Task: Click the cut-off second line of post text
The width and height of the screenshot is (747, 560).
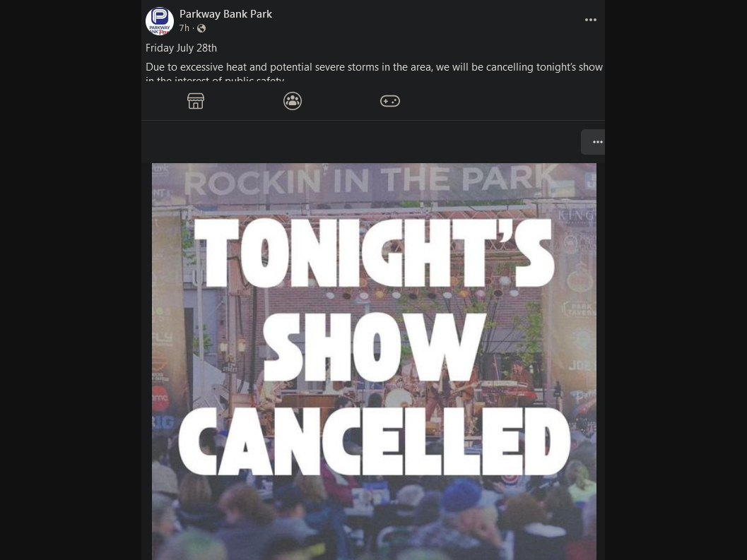Action: coord(215,78)
